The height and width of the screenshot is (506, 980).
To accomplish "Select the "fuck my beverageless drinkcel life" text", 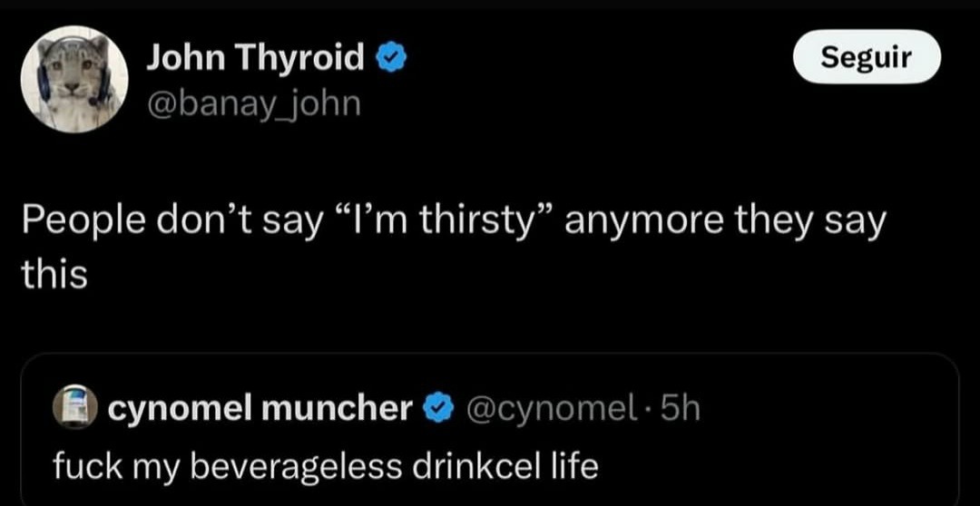I will 326,465.
